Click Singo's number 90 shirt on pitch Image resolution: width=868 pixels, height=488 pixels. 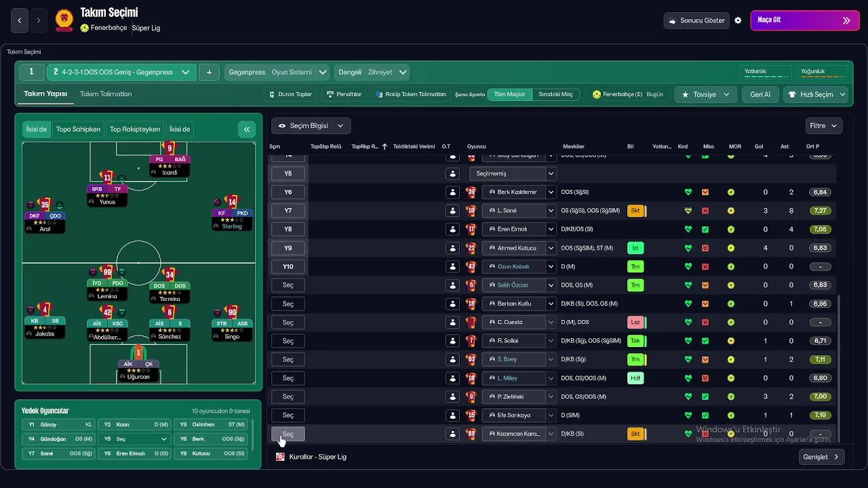pos(232,312)
